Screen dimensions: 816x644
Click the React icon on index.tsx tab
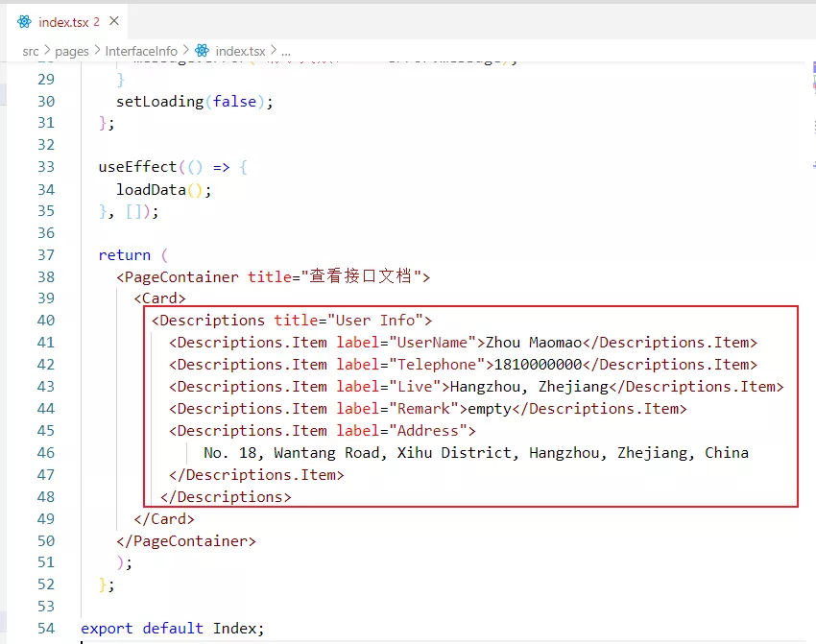[24, 22]
